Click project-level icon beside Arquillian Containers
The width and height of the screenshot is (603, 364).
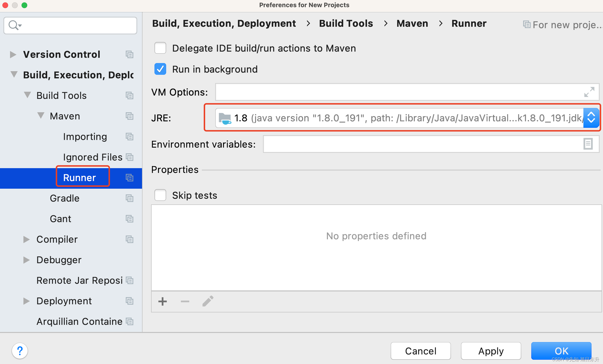point(129,321)
